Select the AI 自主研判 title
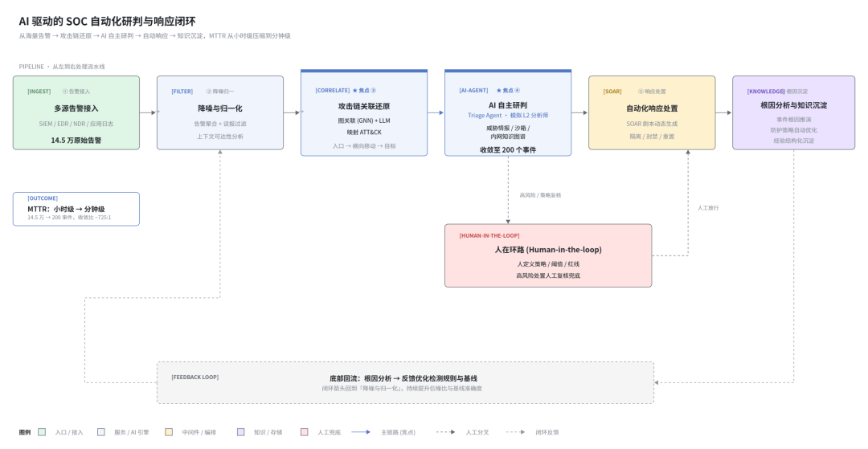 pos(508,105)
